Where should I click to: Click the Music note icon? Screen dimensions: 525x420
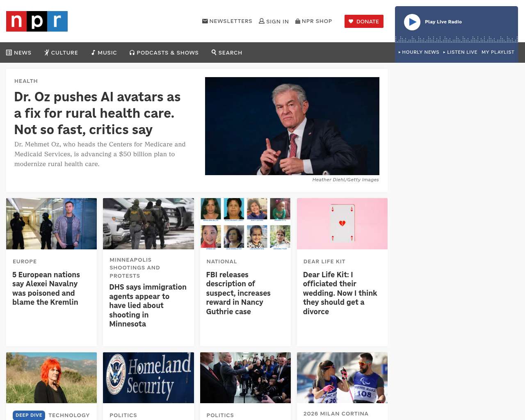tap(94, 52)
